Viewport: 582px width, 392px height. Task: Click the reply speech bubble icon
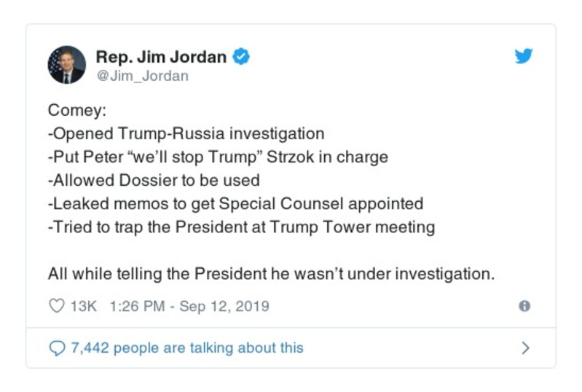pos(56,348)
